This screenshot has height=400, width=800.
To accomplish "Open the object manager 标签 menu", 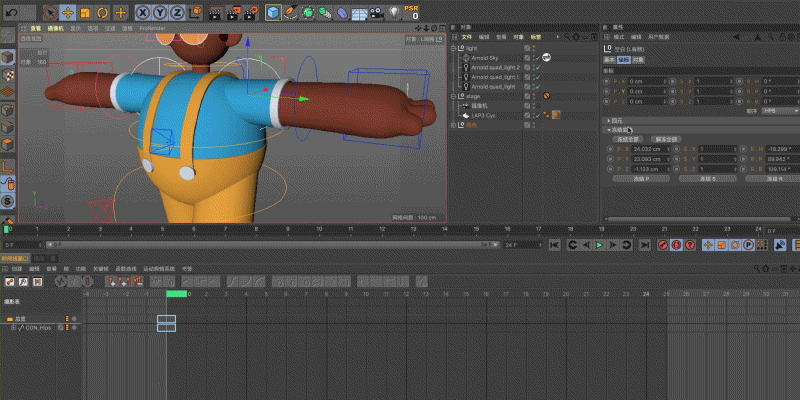I will 536,37.
